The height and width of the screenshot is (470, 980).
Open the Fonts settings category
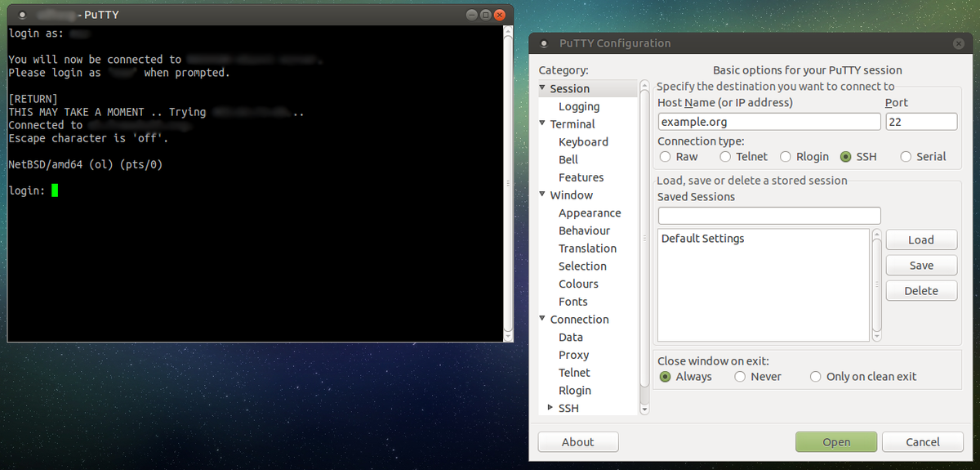[x=573, y=302]
